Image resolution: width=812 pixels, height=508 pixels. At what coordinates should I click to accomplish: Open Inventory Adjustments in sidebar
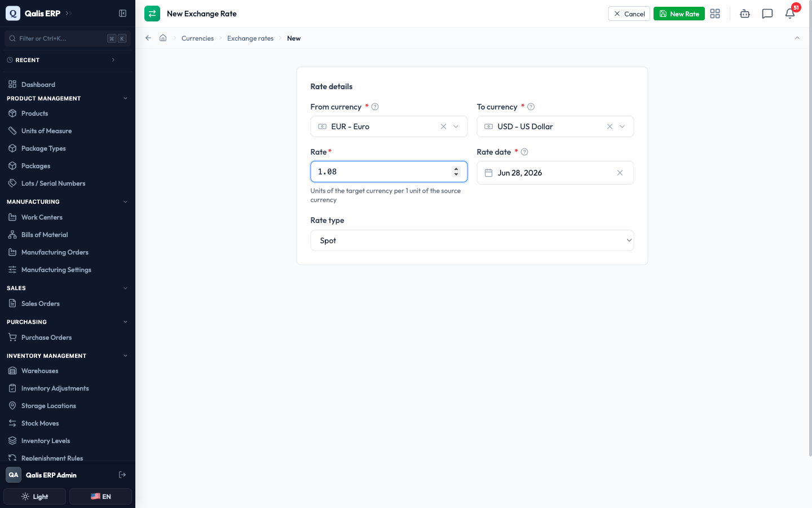pos(68,388)
